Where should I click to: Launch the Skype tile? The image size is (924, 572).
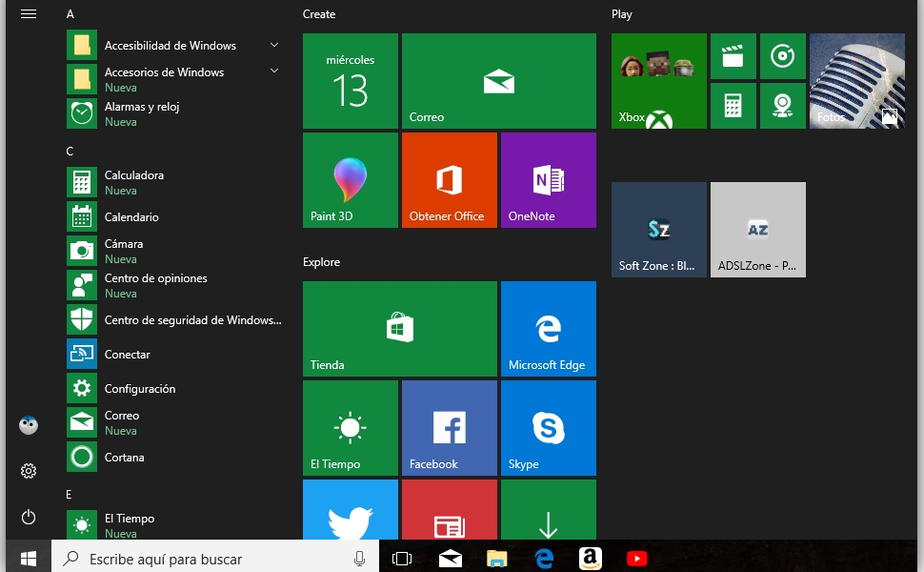tap(548, 428)
